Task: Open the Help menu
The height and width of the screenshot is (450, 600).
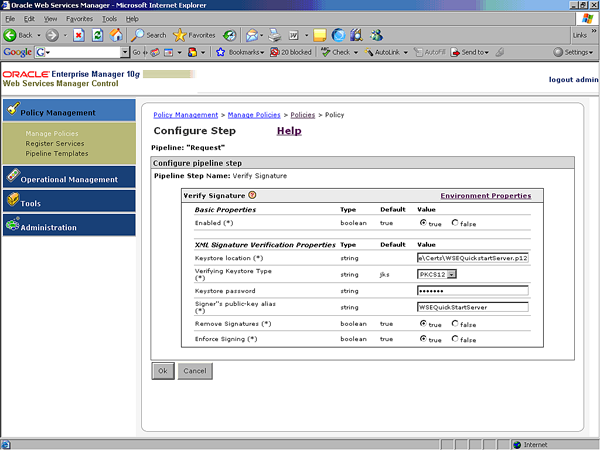Action: [132, 19]
